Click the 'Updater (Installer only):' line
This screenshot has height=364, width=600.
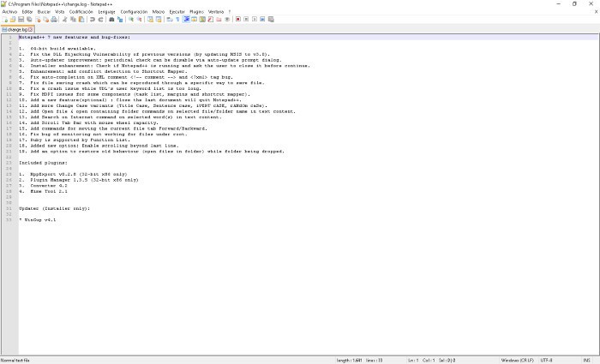tap(54, 208)
